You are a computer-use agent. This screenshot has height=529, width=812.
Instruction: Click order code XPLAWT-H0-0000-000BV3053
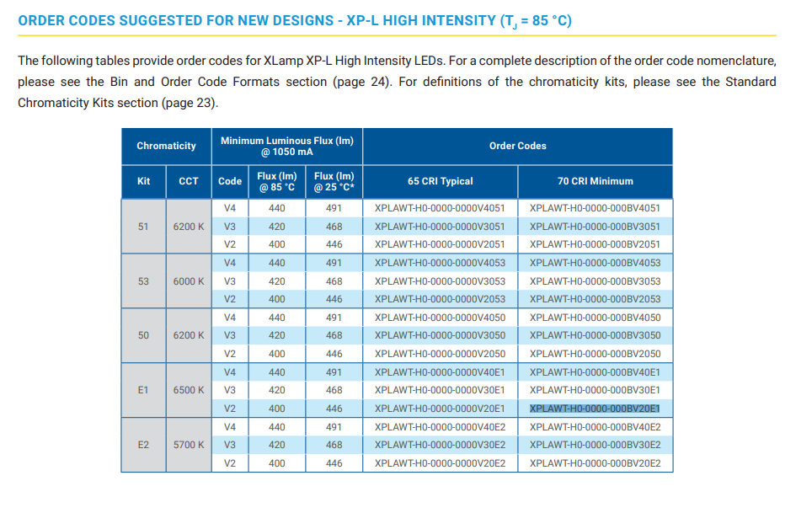pyautogui.click(x=595, y=281)
